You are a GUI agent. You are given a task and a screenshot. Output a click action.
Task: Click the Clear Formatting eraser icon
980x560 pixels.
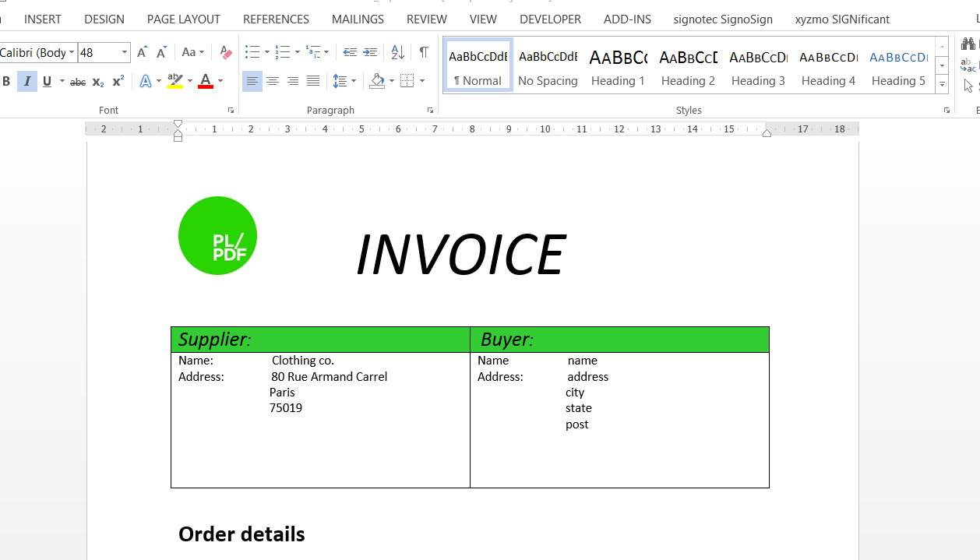click(x=226, y=53)
